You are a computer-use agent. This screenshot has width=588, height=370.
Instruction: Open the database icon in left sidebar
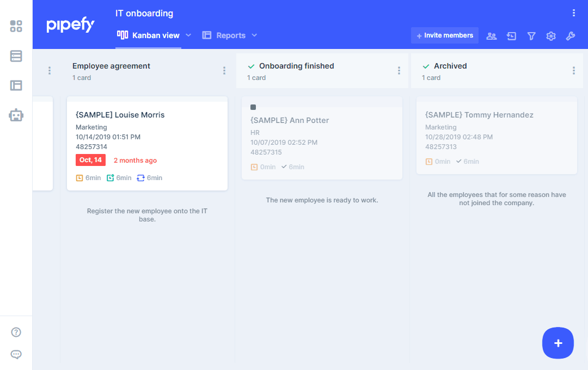pos(16,56)
